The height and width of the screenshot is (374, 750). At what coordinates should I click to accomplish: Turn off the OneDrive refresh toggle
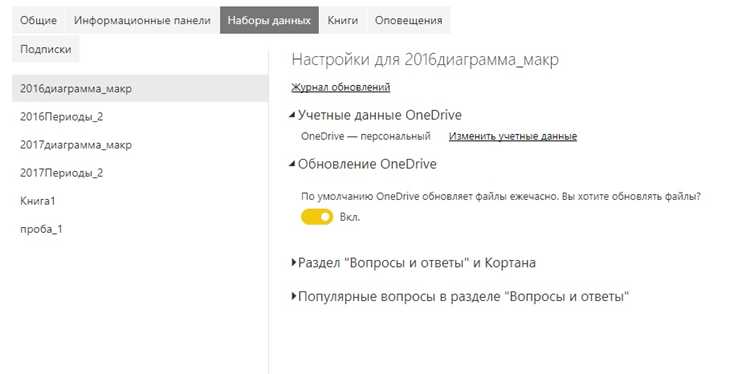[x=317, y=217]
